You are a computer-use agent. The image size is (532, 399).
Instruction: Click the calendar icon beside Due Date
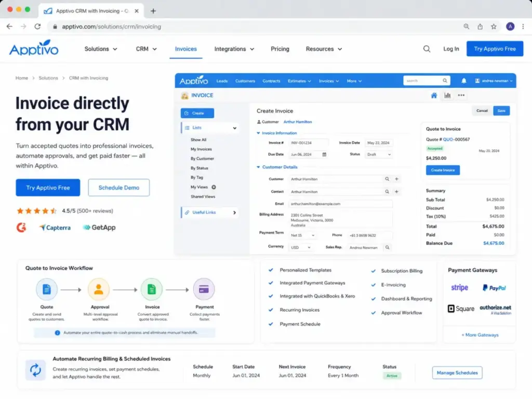coord(324,154)
